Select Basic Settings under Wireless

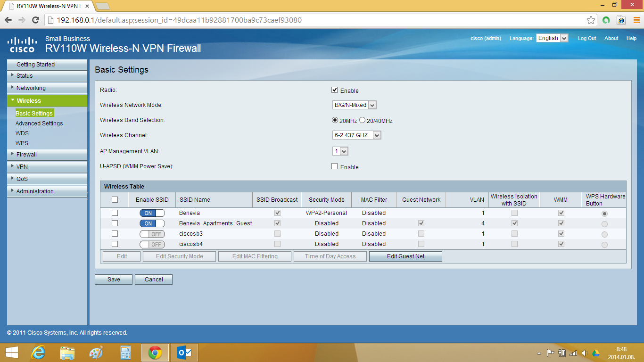pos(34,113)
